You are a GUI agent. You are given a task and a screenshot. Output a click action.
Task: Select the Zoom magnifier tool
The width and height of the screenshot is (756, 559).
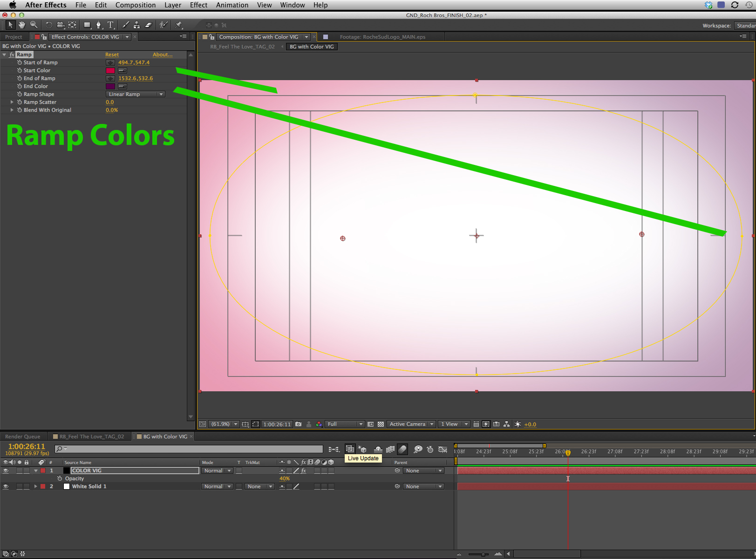click(34, 25)
